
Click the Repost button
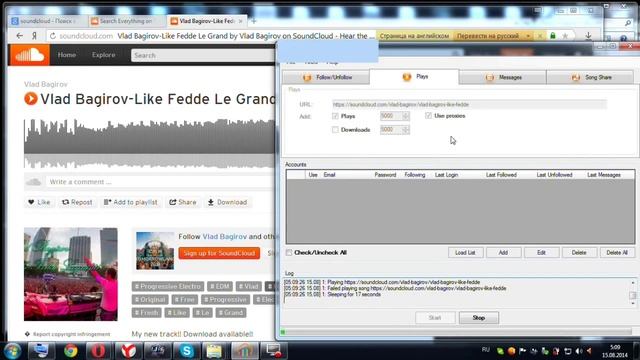click(77, 202)
